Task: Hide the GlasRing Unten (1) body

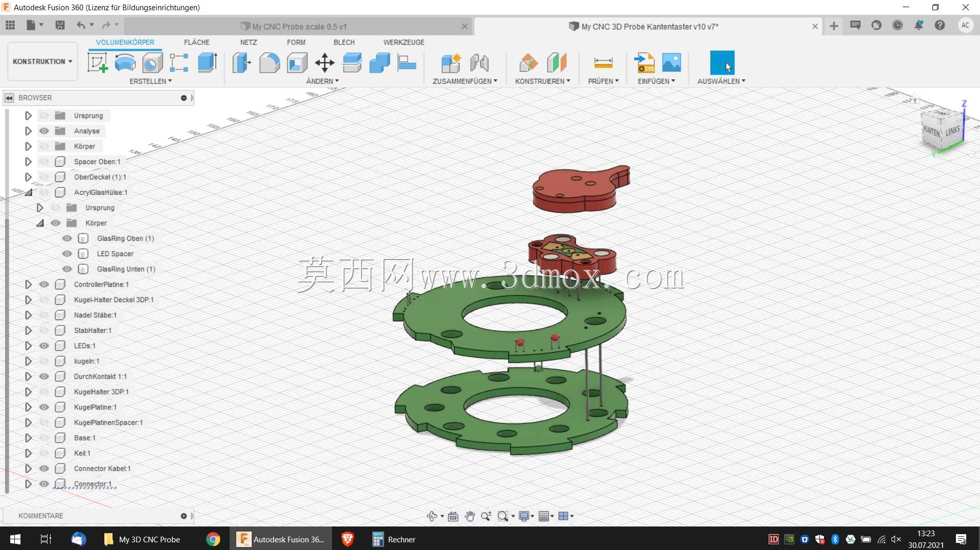Action: tap(67, 269)
